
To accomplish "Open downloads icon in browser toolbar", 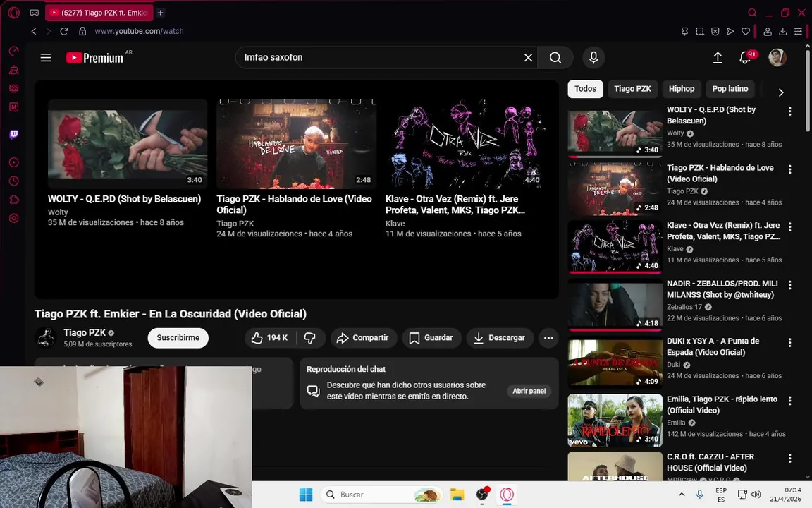I will [783, 31].
